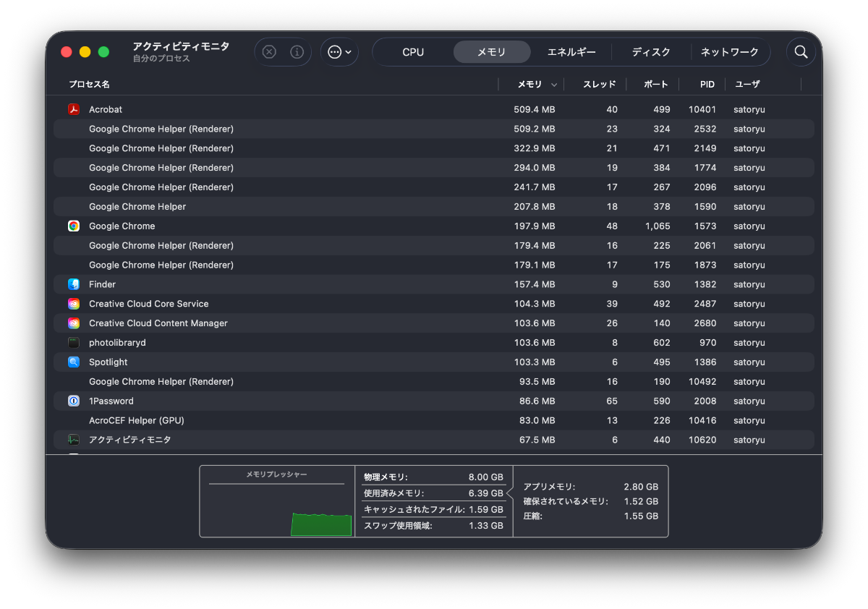The height and width of the screenshot is (609, 868).
Task: Click the Creative Cloud Core Service icon
Action: [x=74, y=304]
